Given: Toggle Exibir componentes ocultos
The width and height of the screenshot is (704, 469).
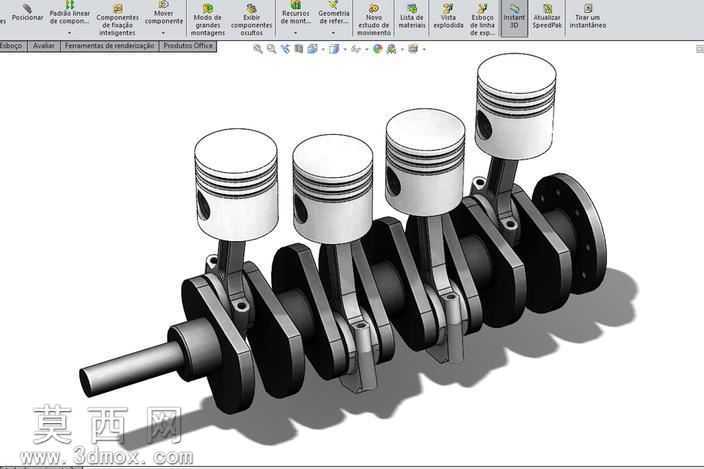Looking at the screenshot, I should pyautogui.click(x=251, y=20).
